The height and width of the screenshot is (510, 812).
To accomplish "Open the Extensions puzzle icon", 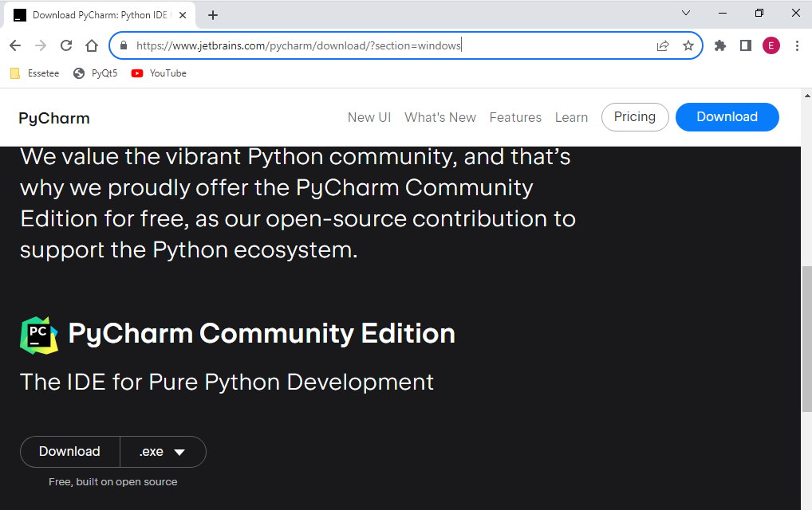I will [720, 45].
